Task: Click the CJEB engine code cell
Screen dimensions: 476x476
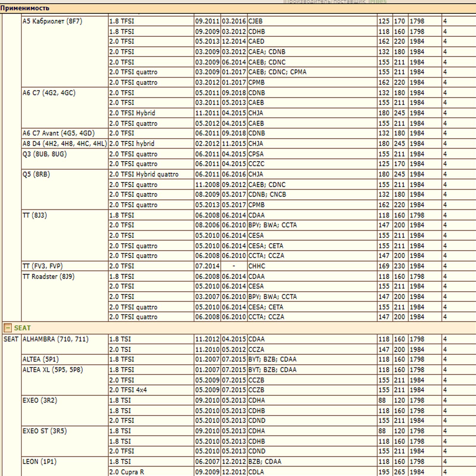Action: (256, 21)
